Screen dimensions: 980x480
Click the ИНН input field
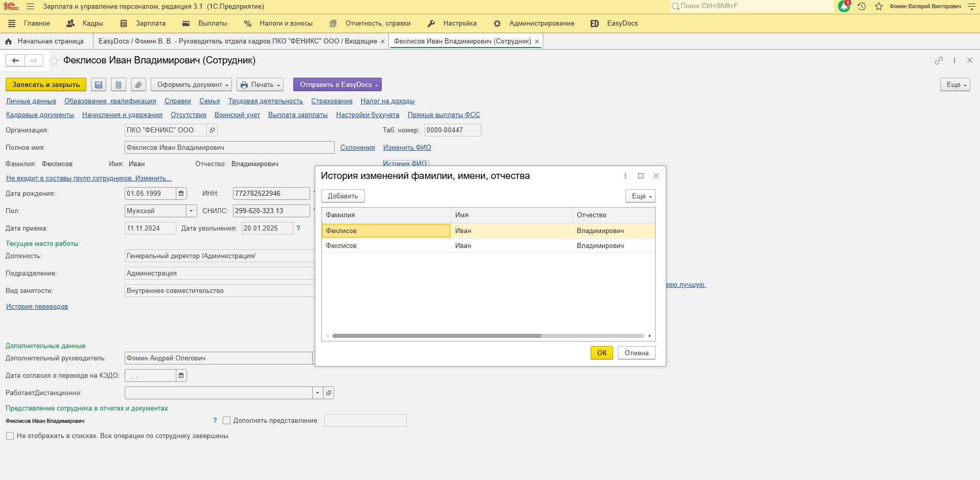click(271, 194)
